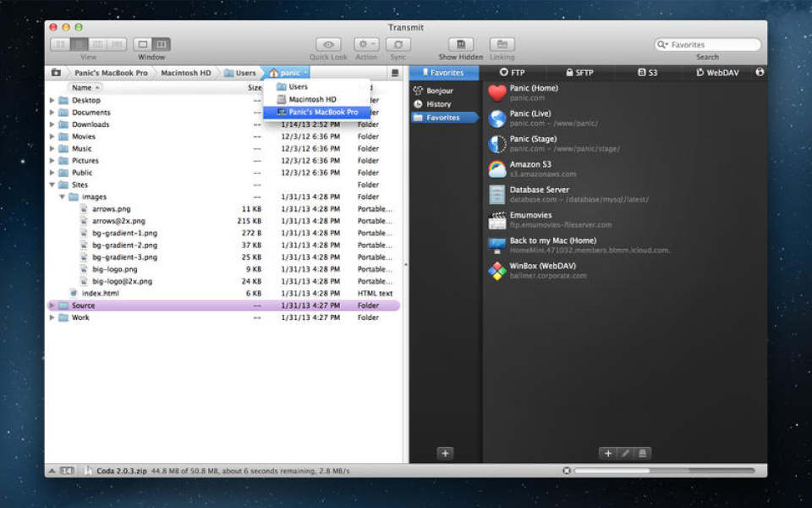
Task: Switch to the S3 tab
Action: 647,73
